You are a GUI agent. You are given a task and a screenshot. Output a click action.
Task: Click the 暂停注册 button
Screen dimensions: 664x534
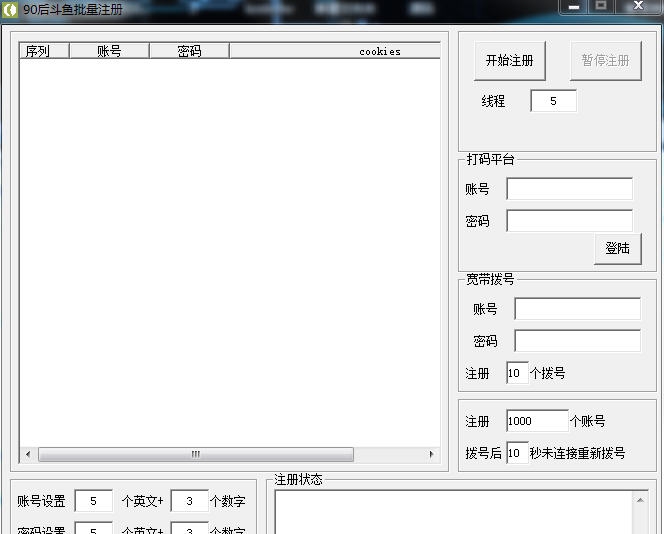pyautogui.click(x=606, y=61)
